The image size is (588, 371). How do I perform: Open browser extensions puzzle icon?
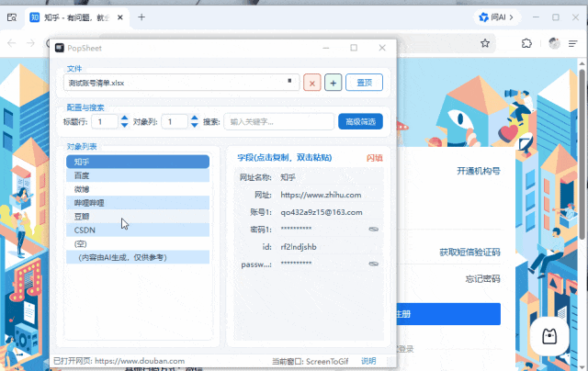526,43
